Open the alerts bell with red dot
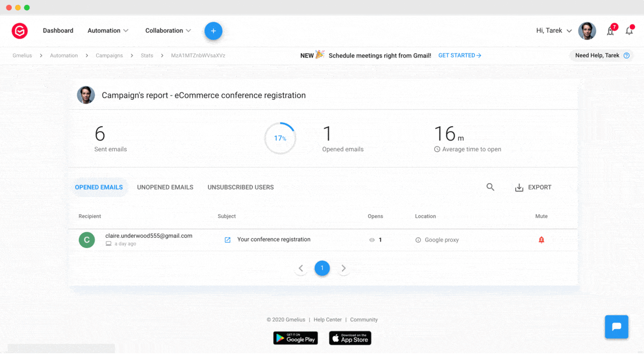 (630, 31)
